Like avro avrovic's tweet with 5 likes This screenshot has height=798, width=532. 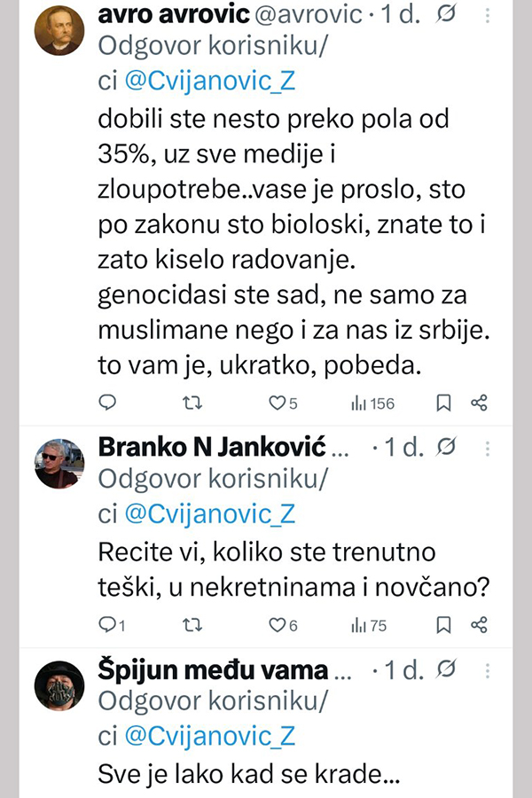(277, 403)
